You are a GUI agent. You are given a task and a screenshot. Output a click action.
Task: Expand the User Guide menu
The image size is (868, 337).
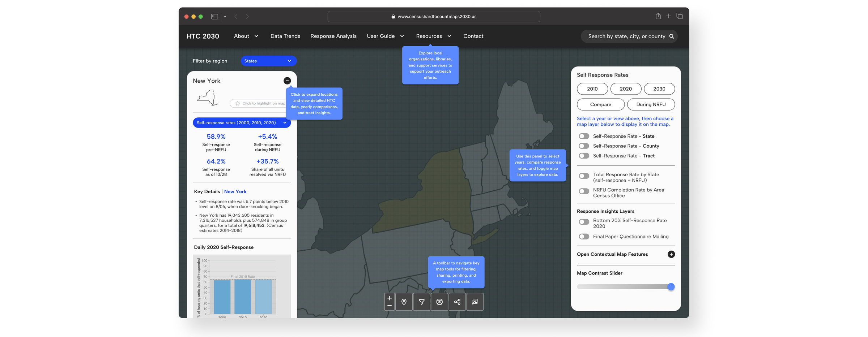[385, 36]
